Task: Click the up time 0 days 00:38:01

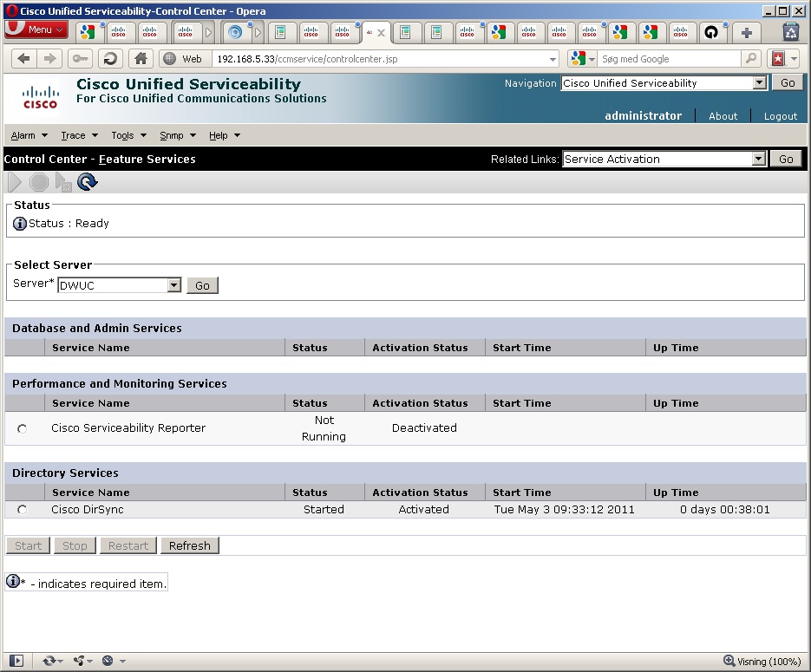Action: click(724, 510)
